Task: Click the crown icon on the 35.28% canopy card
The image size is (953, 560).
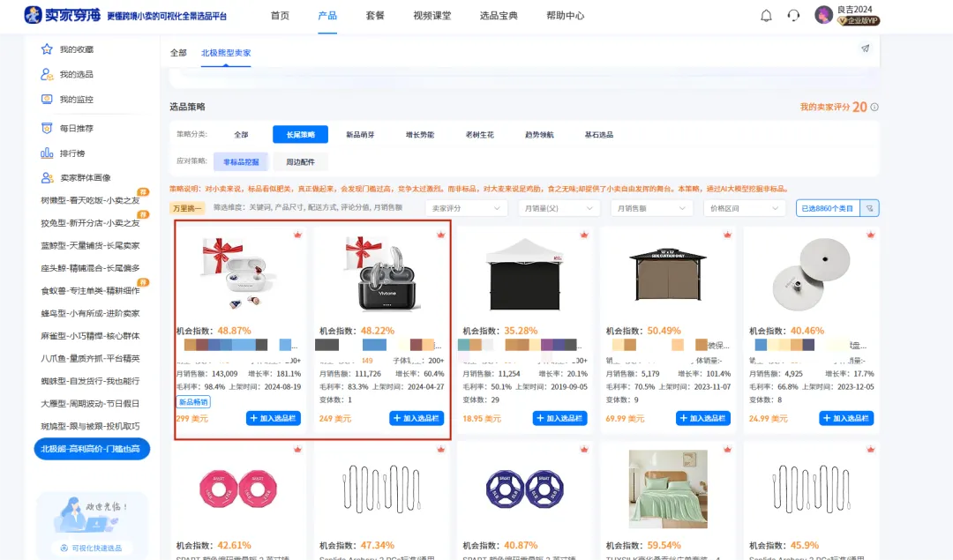Action: click(584, 235)
